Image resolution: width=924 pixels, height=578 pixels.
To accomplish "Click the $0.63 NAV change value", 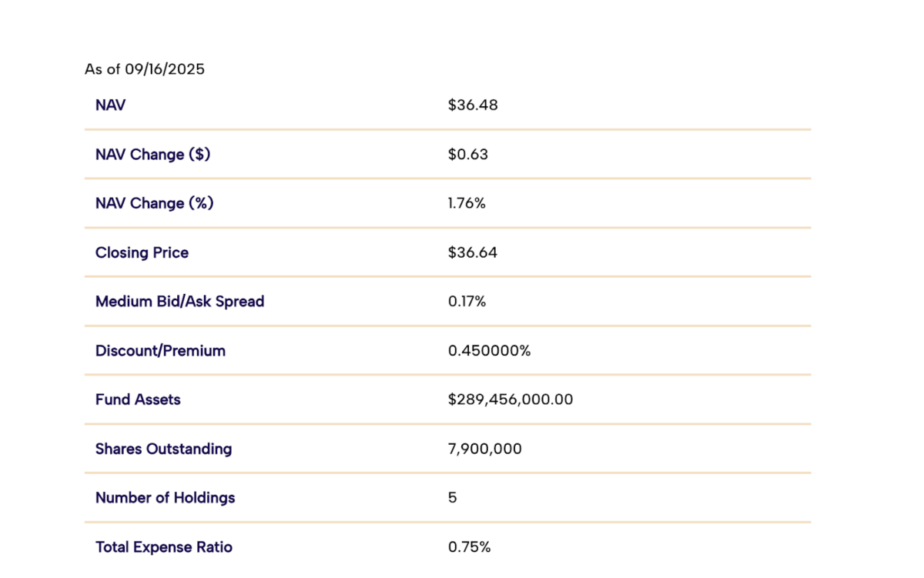I will click(468, 154).
